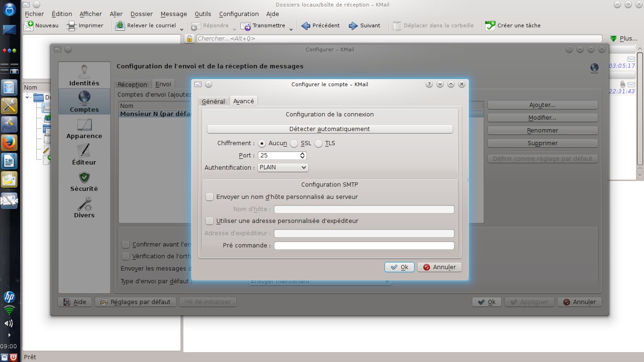Screen dimensions: 644x362
Task: Toggle Confirmer avant l'envoi checkbox
Action: point(125,244)
